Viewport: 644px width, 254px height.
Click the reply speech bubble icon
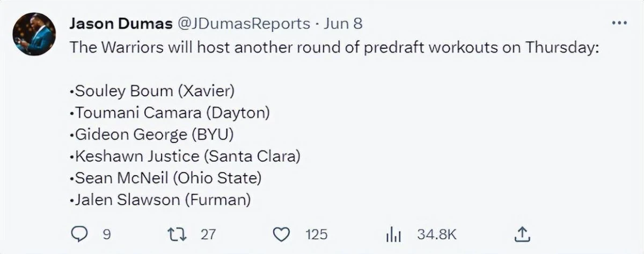point(79,234)
